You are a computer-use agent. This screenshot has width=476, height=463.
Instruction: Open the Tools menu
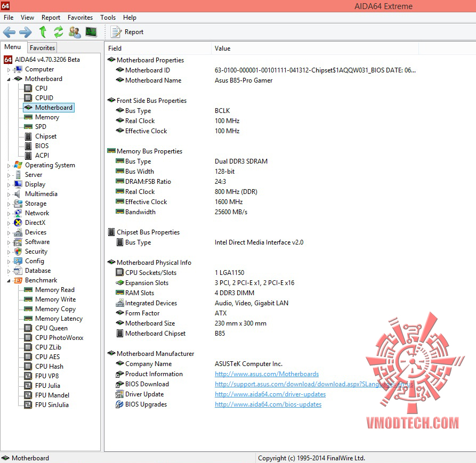[x=108, y=18]
